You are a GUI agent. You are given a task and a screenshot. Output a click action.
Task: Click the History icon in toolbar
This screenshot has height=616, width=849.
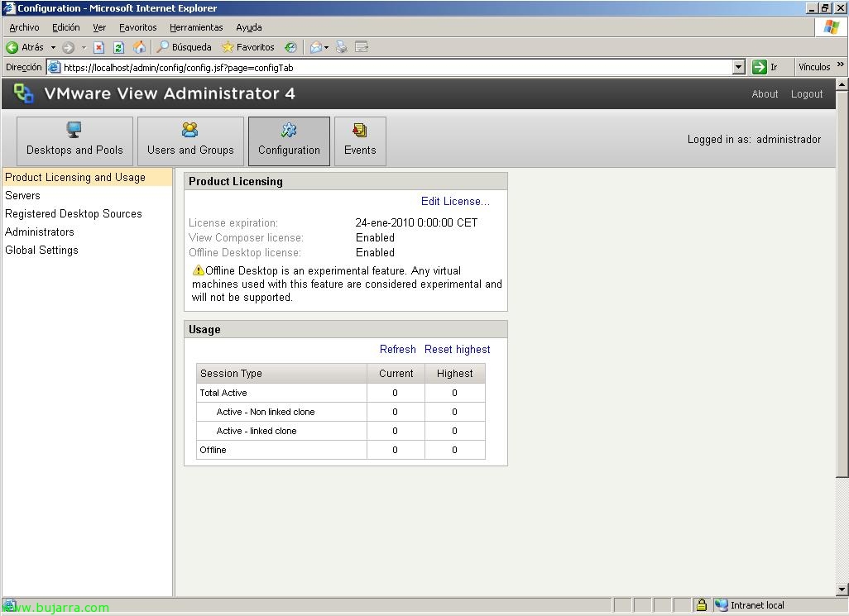coord(290,48)
